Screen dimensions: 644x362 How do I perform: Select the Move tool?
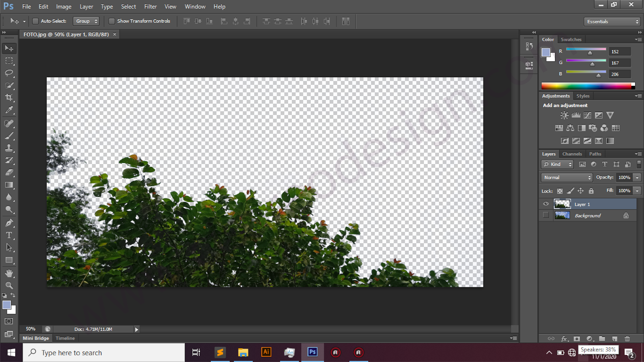coord(9,48)
